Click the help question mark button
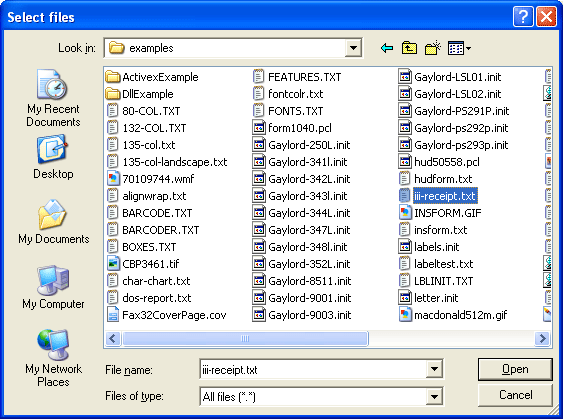 pos(523,17)
